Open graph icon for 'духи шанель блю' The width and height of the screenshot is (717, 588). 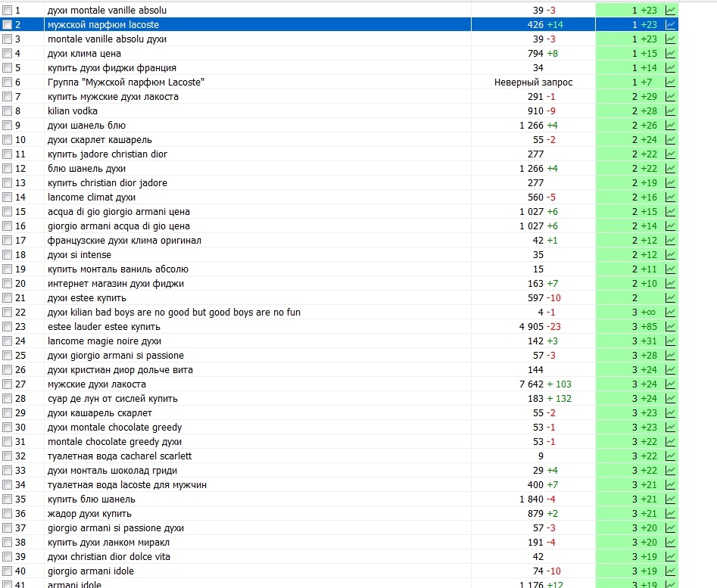[670, 125]
